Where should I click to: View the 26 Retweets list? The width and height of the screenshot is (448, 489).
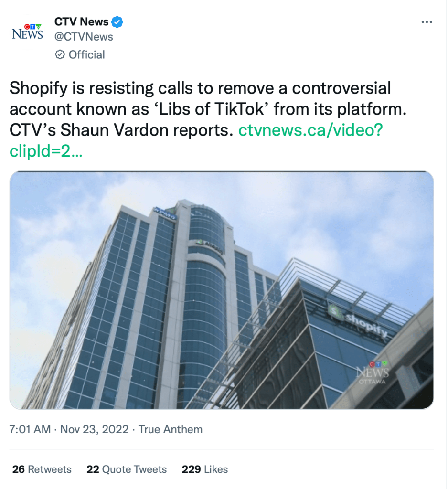[x=42, y=469]
